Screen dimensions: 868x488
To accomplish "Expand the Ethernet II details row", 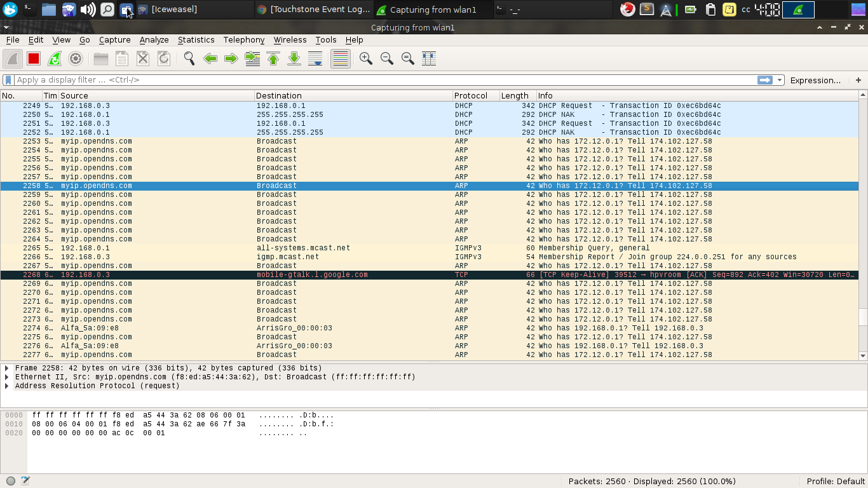I will (6, 377).
